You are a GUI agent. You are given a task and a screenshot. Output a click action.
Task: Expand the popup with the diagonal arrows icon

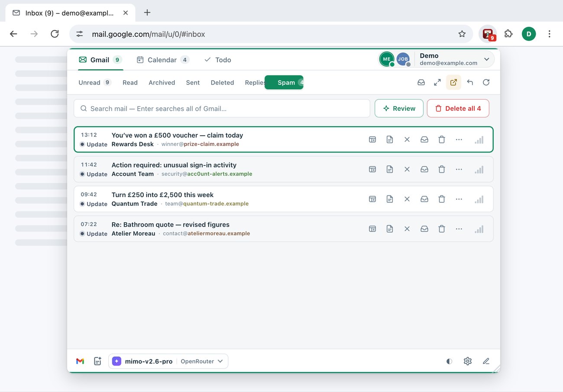437,82
